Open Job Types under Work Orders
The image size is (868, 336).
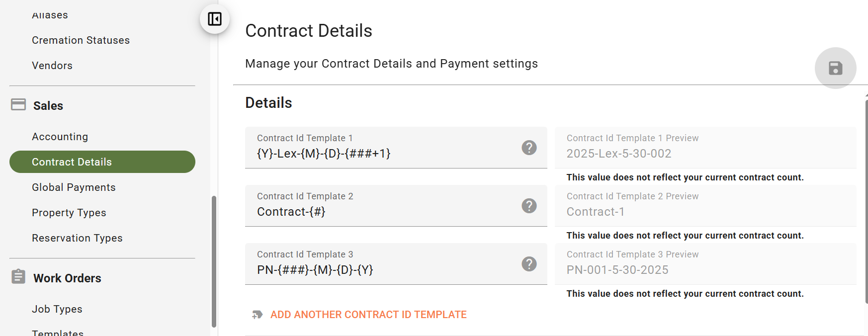coord(57,309)
